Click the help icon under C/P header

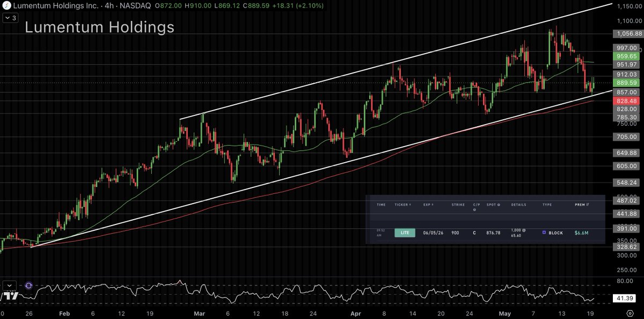(x=474, y=209)
